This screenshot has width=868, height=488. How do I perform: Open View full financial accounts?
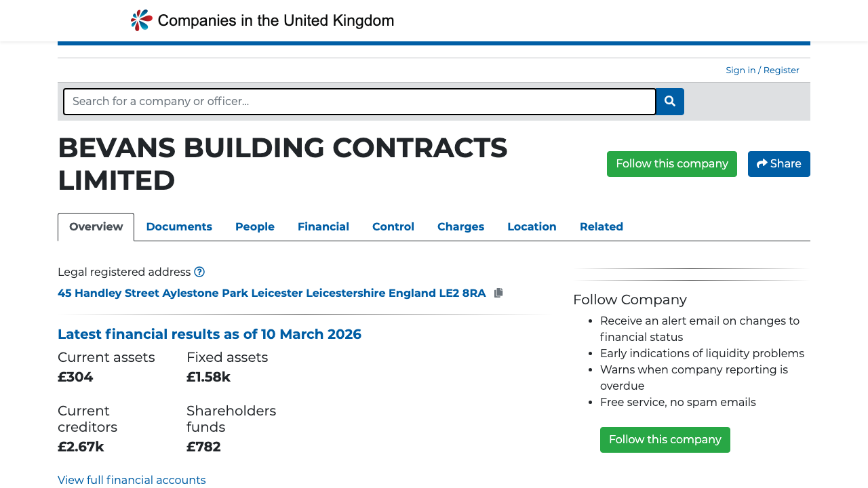point(132,480)
